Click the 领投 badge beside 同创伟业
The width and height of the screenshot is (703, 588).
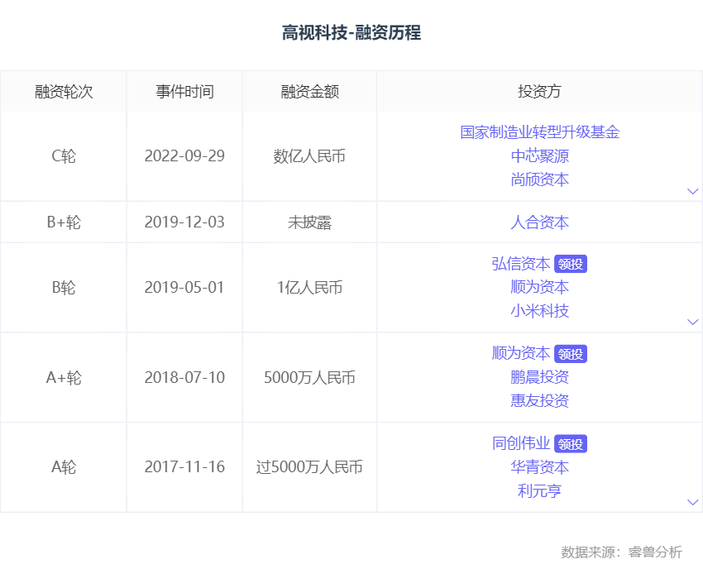click(571, 444)
